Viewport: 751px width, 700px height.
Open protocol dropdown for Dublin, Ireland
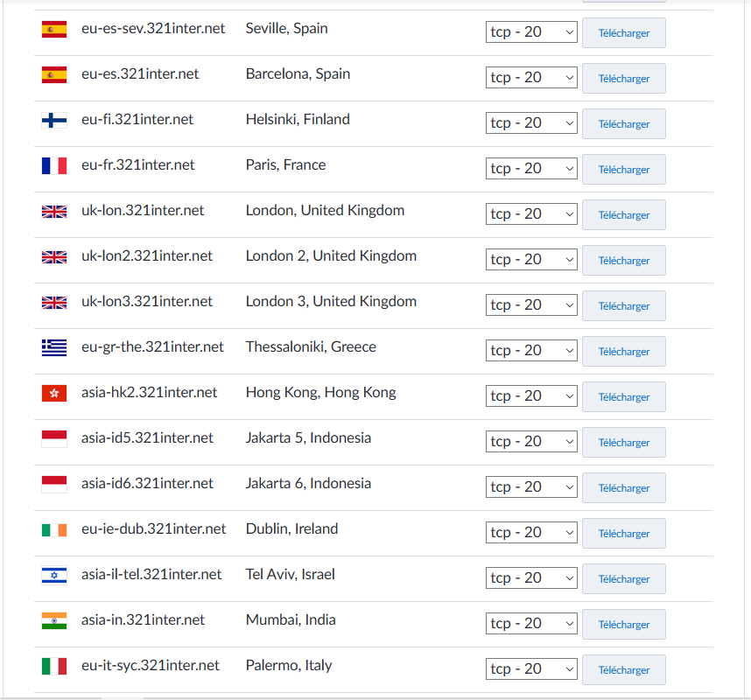tap(531, 533)
